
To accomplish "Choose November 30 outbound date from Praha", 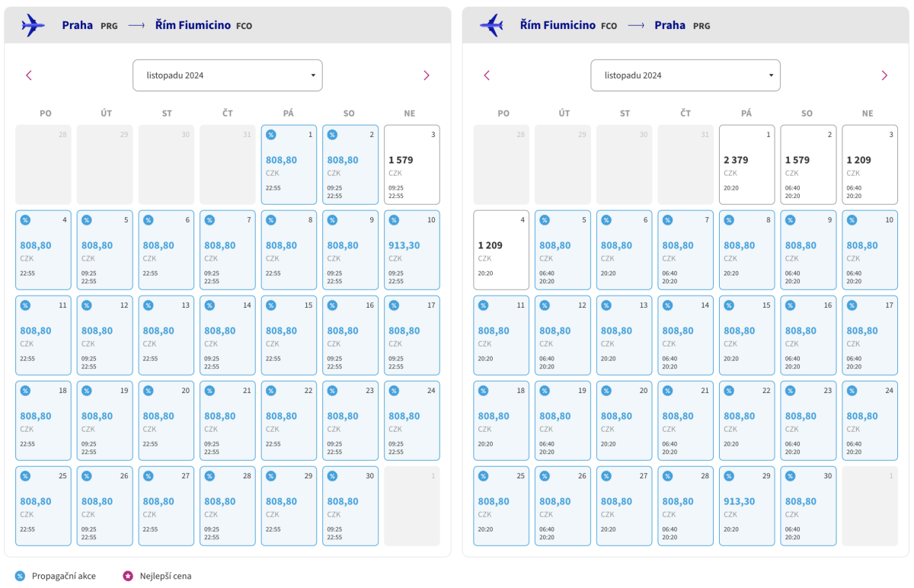I will pyautogui.click(x=350, y=506).
